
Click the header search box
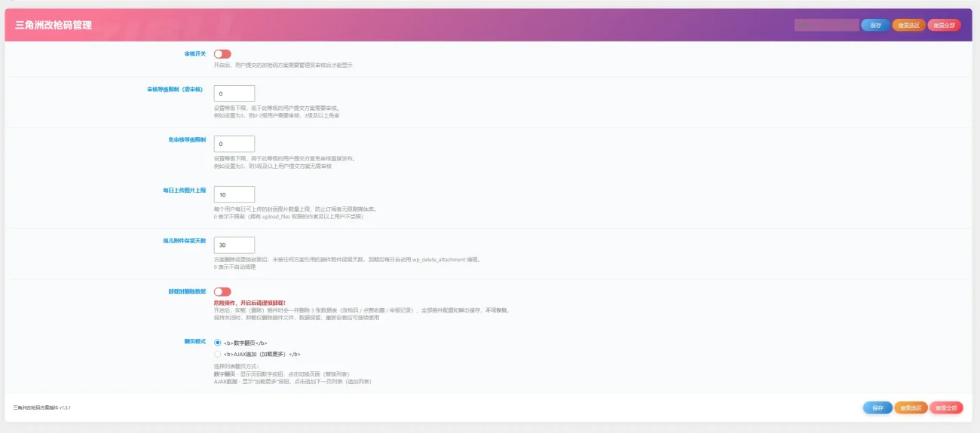[x=826, y=25]
